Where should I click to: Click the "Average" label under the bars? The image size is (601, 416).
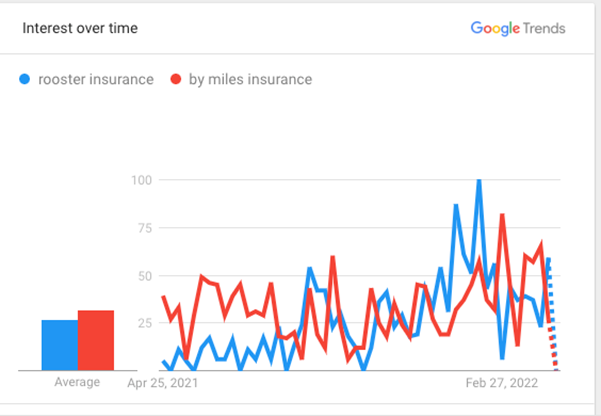coord(78,383)
